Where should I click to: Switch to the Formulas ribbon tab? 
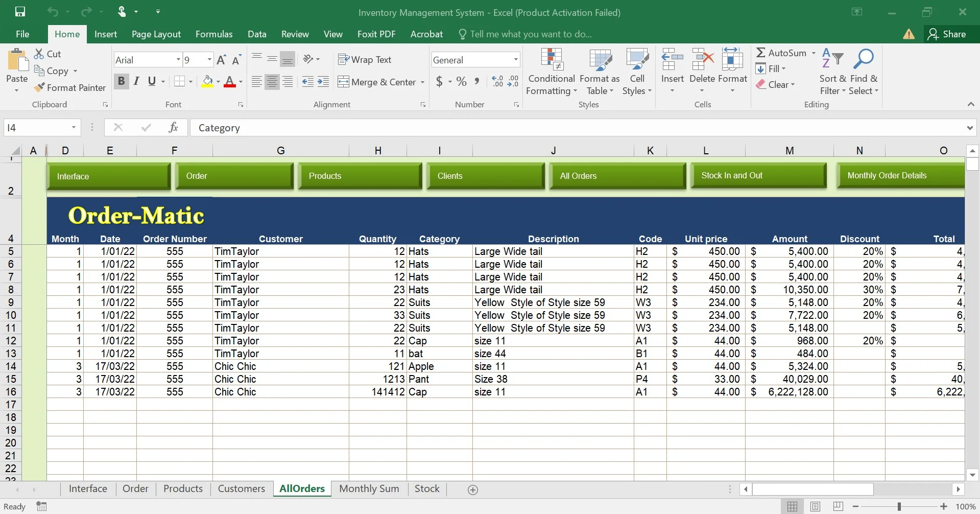(x=214, y=34)
